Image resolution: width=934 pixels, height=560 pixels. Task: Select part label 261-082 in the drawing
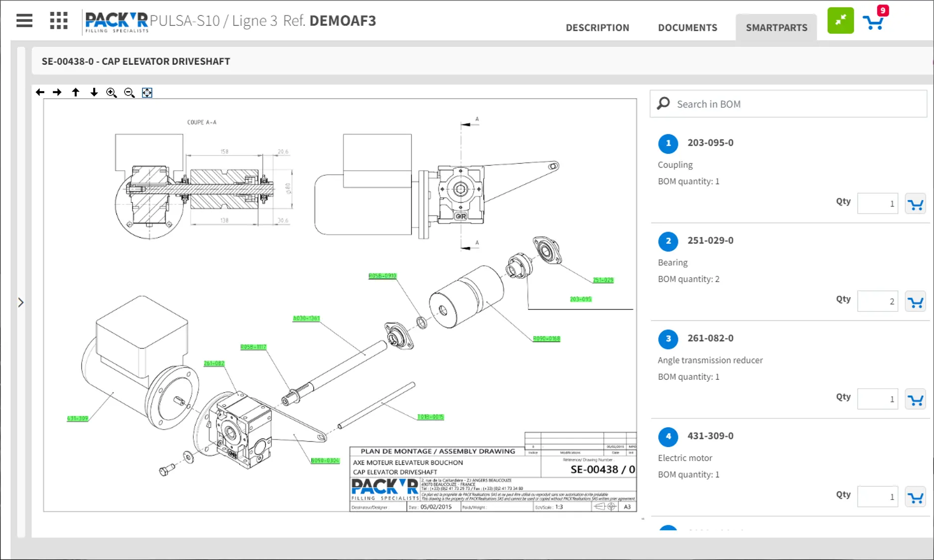[x=214, y=363]
